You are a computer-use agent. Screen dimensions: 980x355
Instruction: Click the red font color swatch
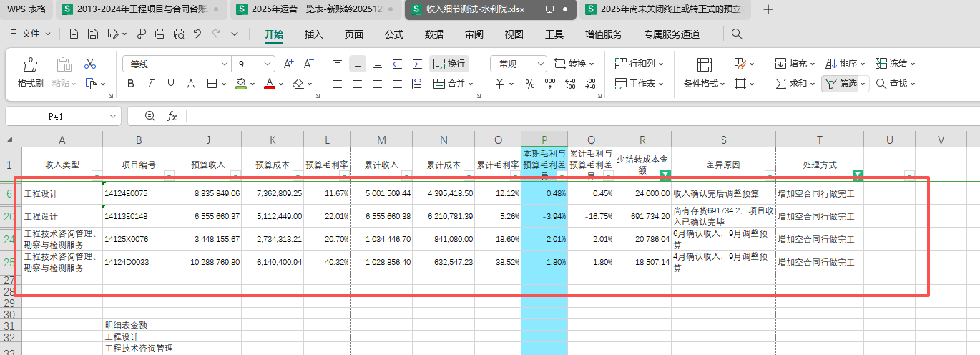[x=270, y=84]
